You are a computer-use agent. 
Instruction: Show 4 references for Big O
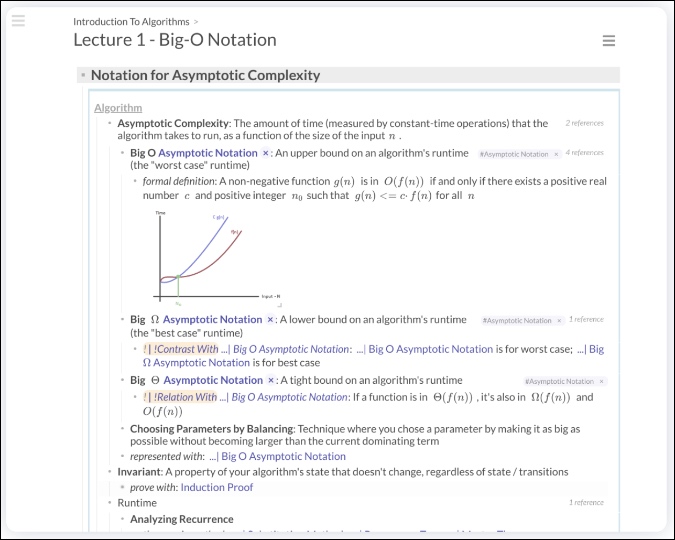pos(585,152)
